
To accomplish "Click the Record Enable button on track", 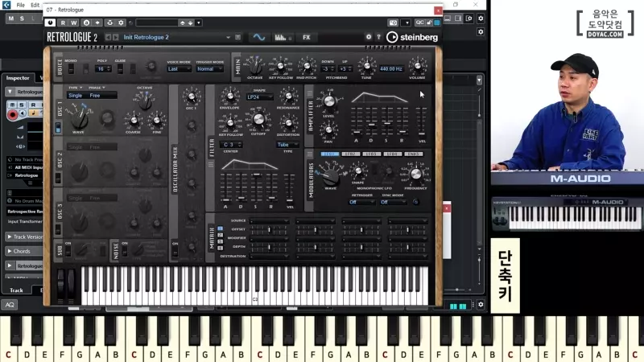I will coord(12,114).
